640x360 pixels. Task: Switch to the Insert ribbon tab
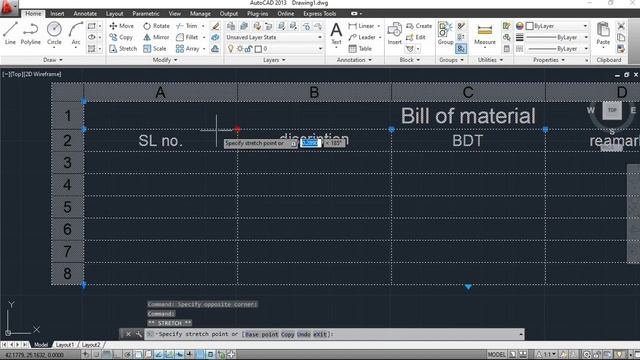point(57,13)
